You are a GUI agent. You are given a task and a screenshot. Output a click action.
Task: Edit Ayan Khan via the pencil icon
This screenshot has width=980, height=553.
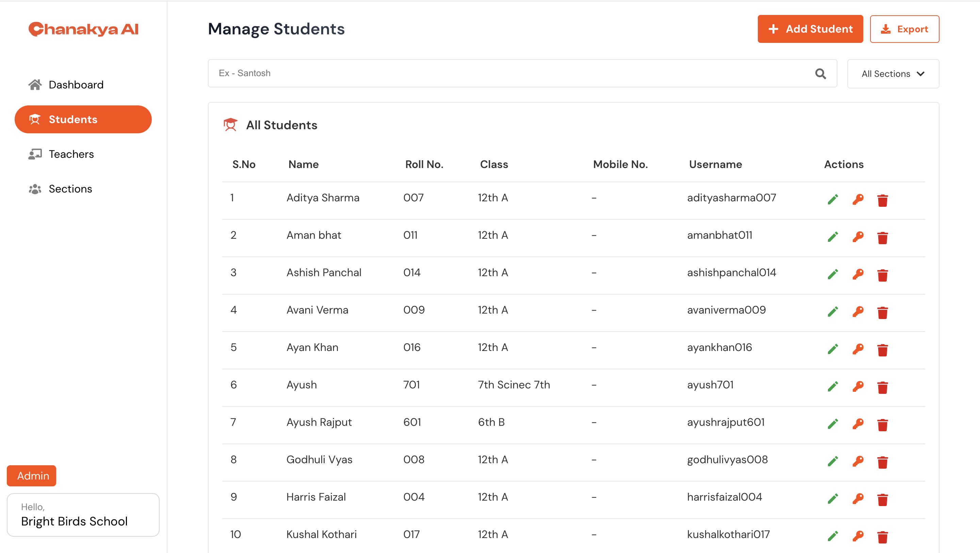click(x=833, y=349)
